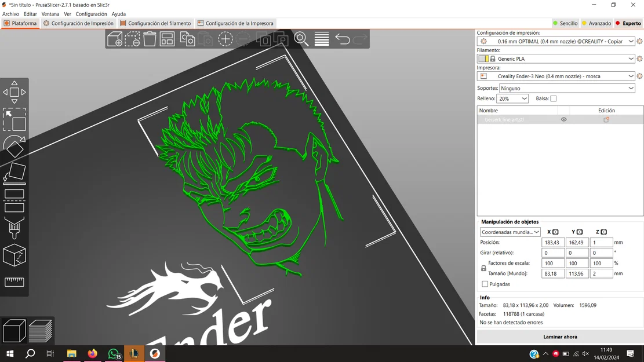Open the Archivo menu
The height and width of the screenshot is (362, 644).
10,14
